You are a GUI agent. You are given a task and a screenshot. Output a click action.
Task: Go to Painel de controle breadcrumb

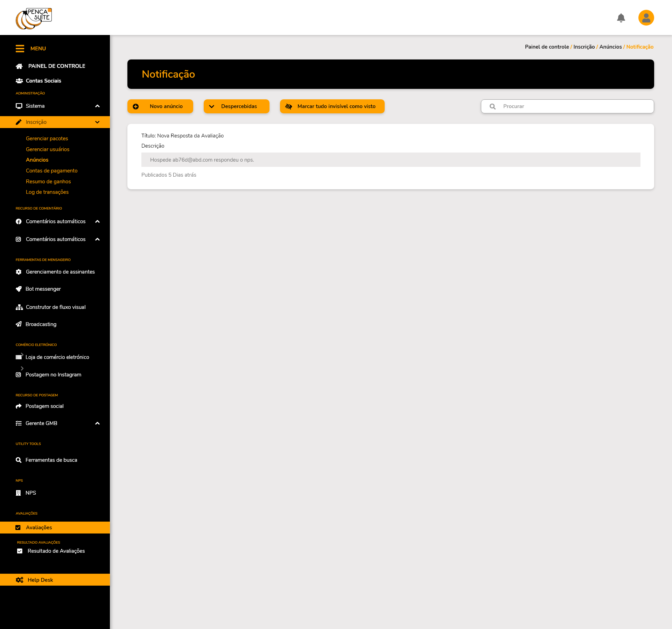tap(547, 47)
